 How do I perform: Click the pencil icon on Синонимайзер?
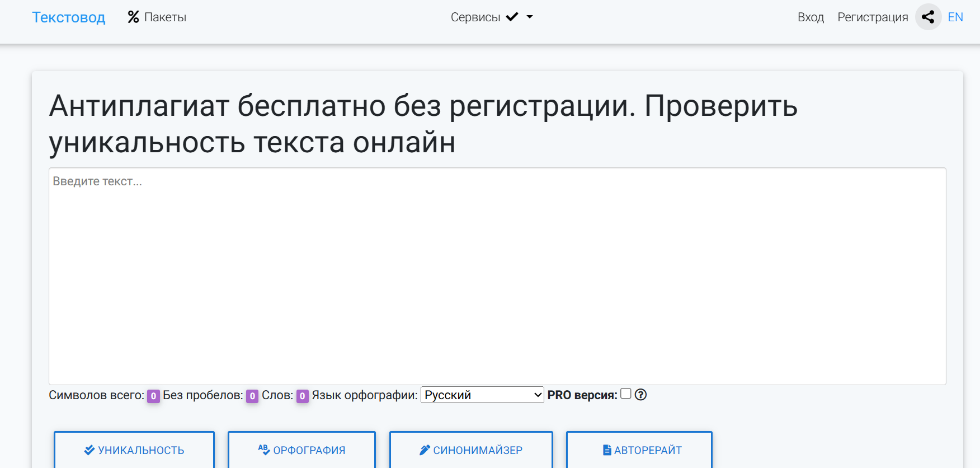(x=425, y=450)
